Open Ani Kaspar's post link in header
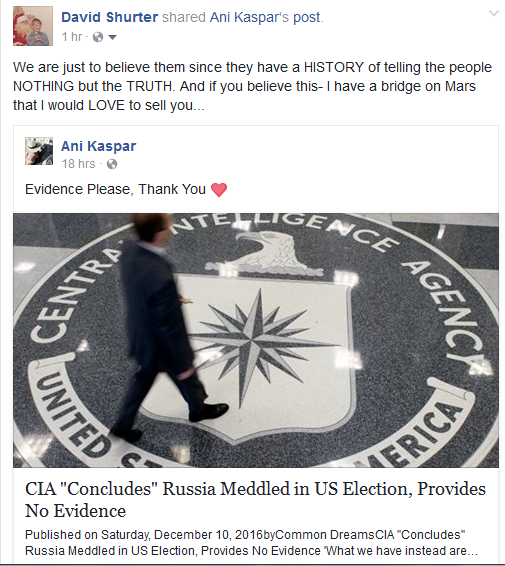 (265, 17)
